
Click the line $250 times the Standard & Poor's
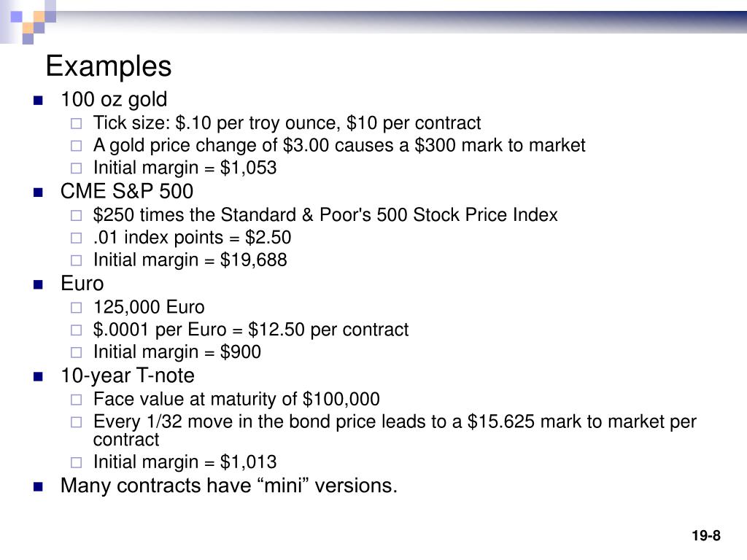[x=325, y=215]
